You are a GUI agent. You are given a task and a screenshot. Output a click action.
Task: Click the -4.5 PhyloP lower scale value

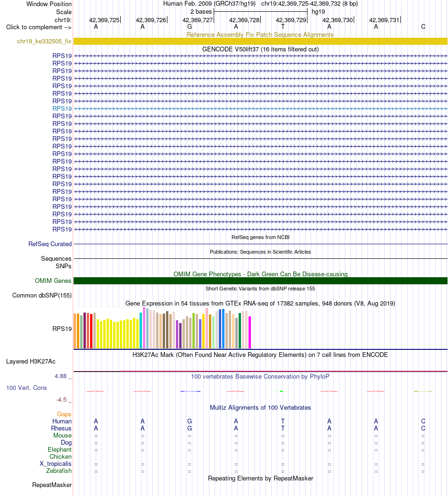(61, 400)
